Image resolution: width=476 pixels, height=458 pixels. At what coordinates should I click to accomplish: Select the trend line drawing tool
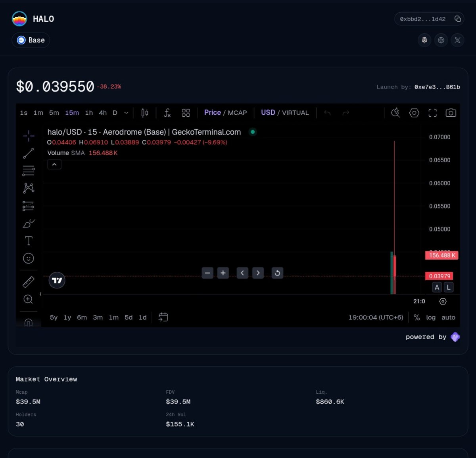tap(29, 153)
